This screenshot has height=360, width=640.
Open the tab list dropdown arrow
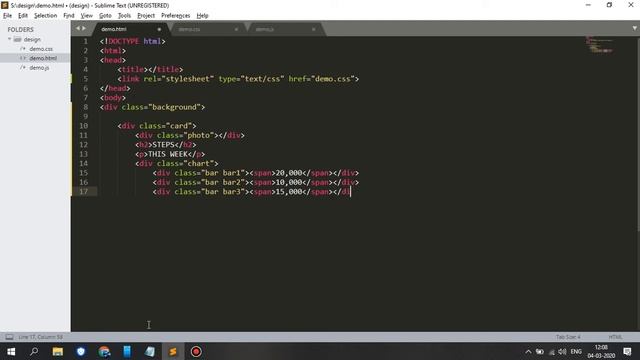pos(635,28)
